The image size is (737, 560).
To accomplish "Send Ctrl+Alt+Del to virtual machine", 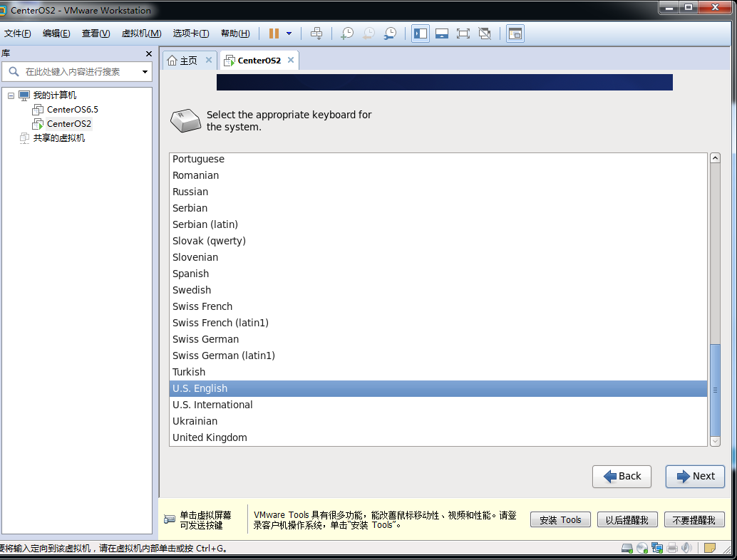I will (x=316, y=33).
